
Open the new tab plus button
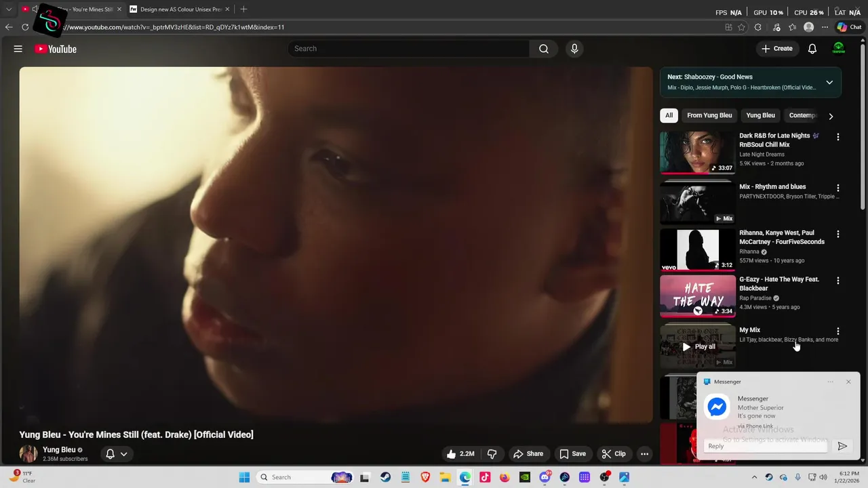[x=243, y=9]
